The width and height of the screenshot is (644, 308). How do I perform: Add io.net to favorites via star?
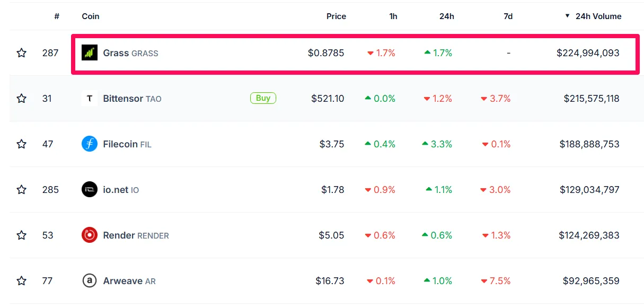tap(22, 190)
